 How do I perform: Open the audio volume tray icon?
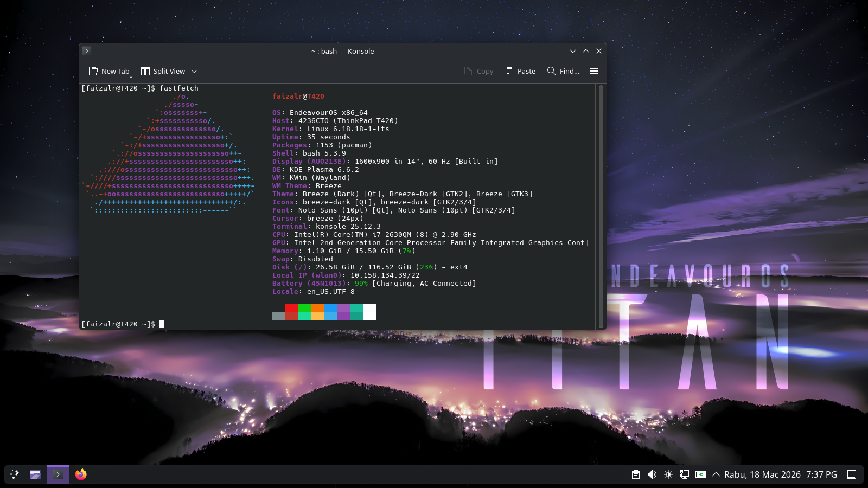652,474
